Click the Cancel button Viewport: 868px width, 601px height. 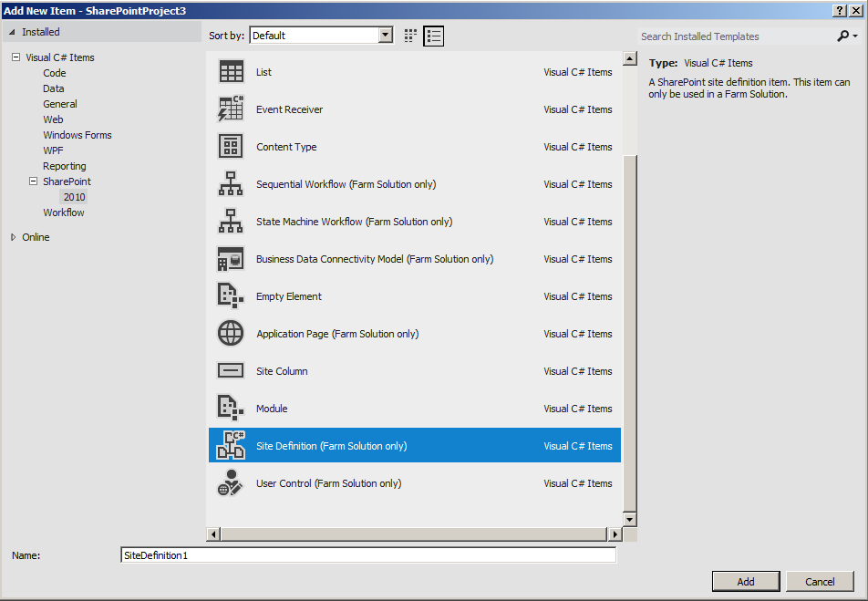[x=820, y=581]
